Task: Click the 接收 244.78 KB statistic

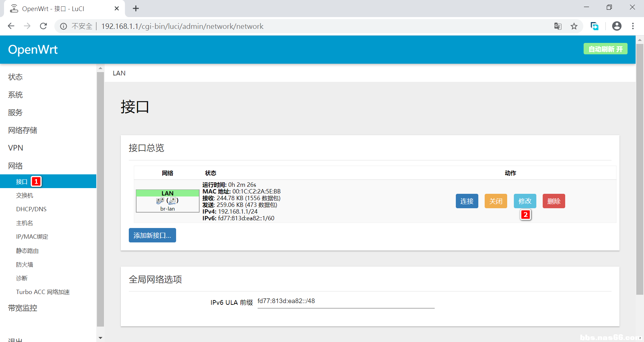Action: (241, 198)
